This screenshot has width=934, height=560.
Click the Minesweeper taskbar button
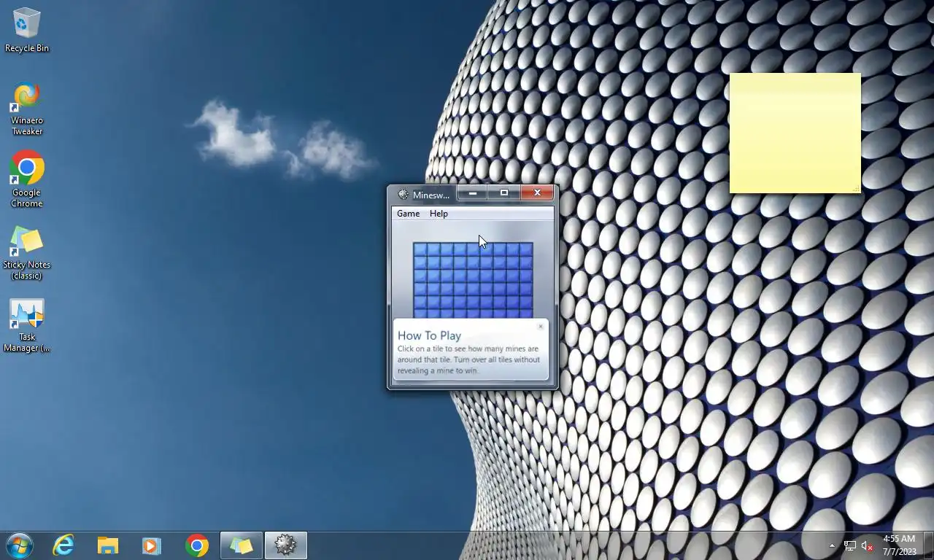click(285, 545)
